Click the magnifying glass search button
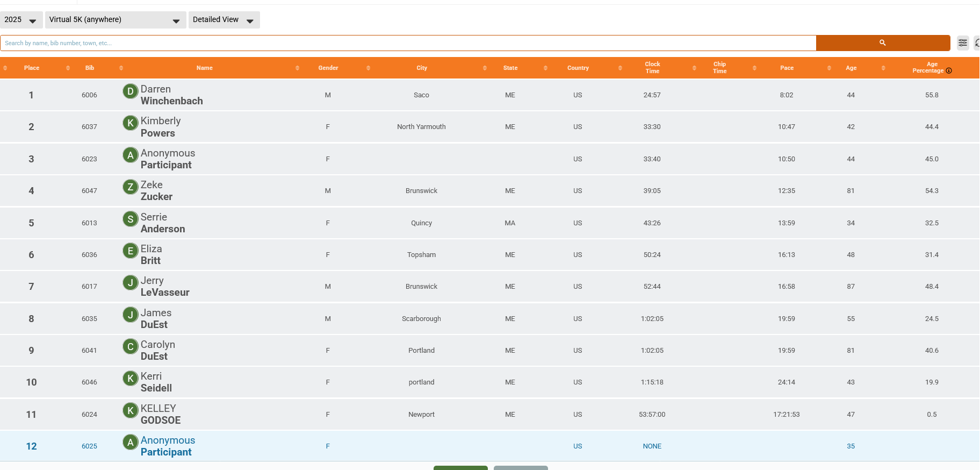Image resolution: width=980 pixels, height=470 pixels. [x=882, y=43]
